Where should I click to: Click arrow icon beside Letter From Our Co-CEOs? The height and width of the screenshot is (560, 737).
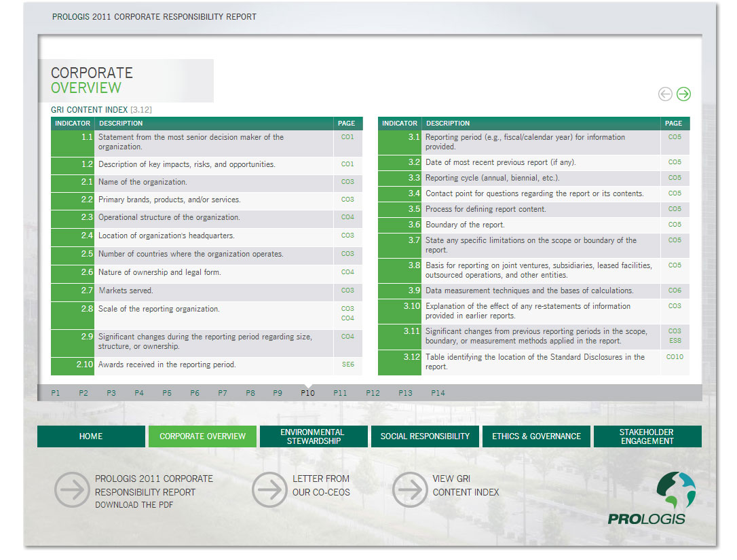269,489
